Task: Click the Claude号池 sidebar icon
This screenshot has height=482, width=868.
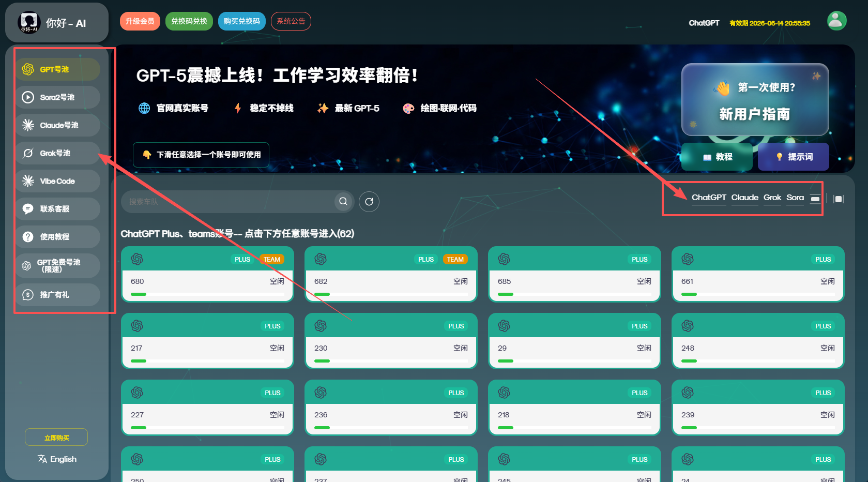Action: [x=27, y=125]
